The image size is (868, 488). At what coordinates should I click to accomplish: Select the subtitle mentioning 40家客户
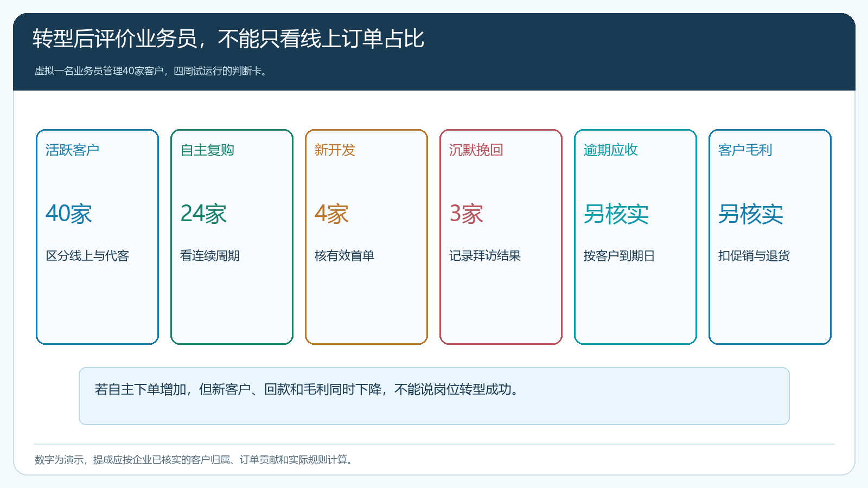152,71
